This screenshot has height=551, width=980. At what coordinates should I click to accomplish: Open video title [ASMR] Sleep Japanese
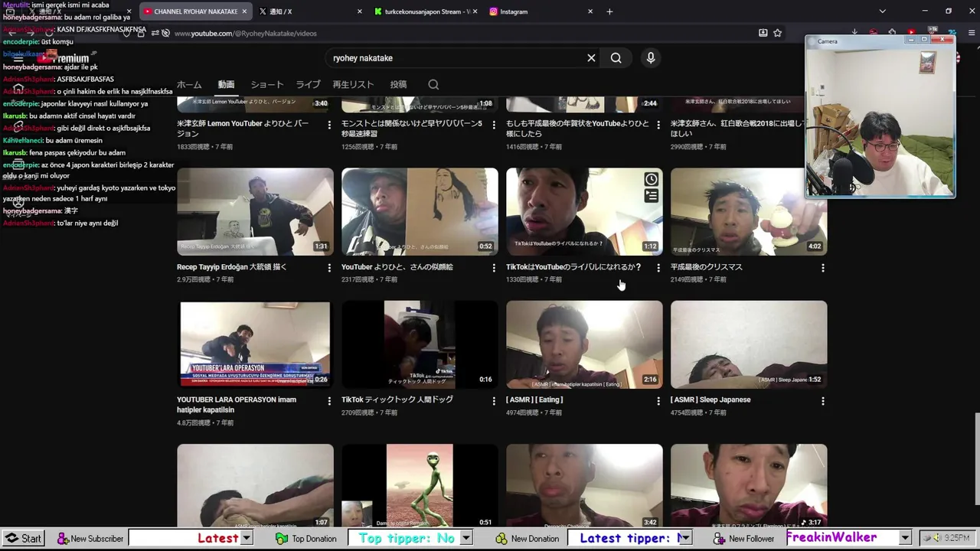click(x=710, y=399)
